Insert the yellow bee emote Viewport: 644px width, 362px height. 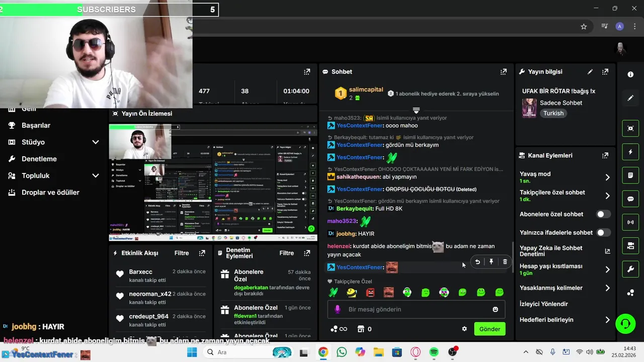(x=352, y=292)
